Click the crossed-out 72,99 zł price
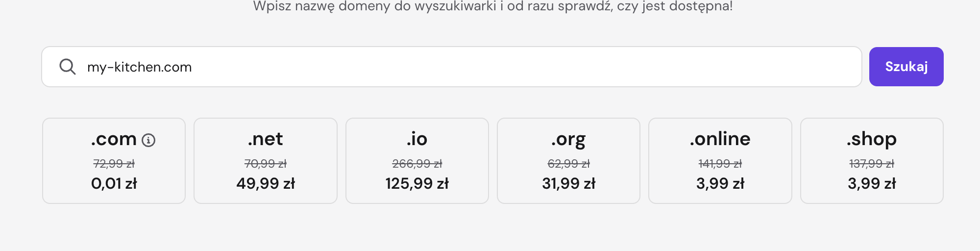Viewport: 980px width, 251px height. [114, 164]
